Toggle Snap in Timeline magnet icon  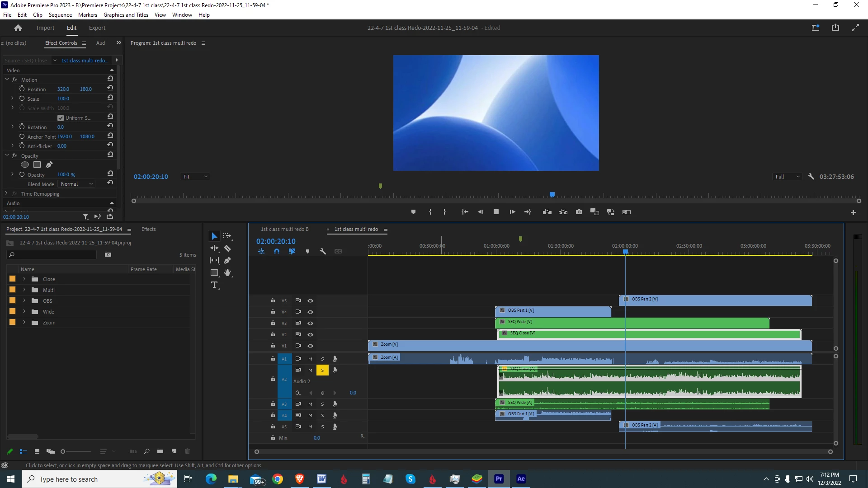pos(277,251)
